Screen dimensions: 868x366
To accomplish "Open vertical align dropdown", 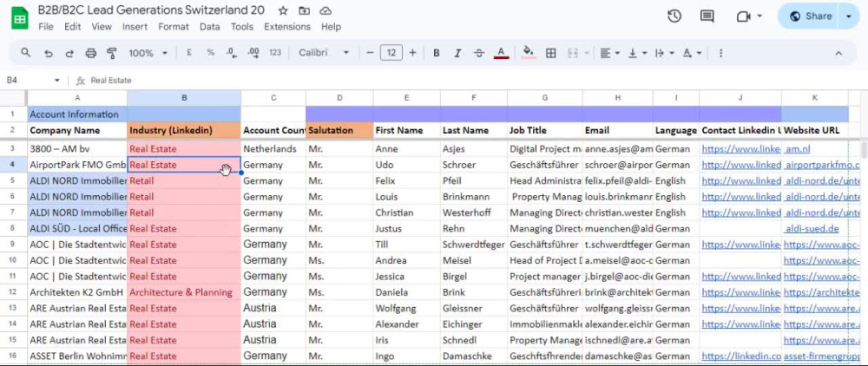I will click(x=636, y=53).
